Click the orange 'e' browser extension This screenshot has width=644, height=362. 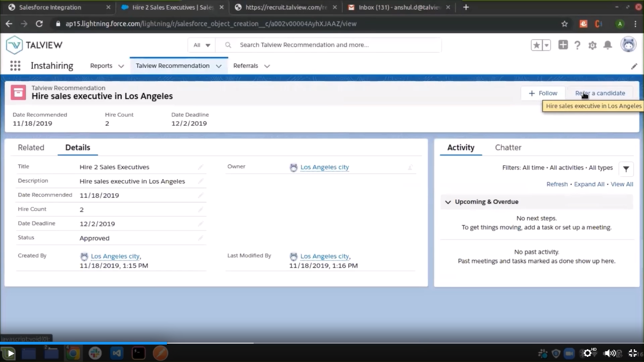click(x=584, y=24)
